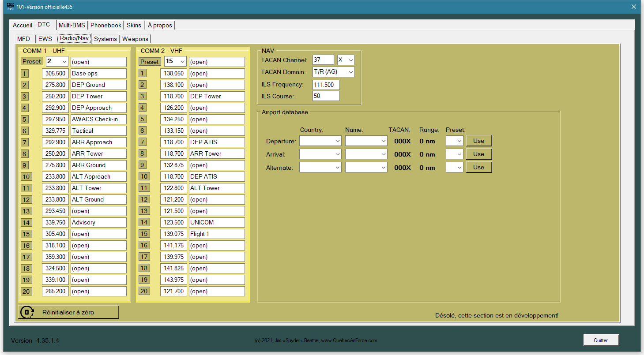This screenshot has height=355, width=644.
Task: Expand the TACAN Domain dropdown
Action: 333,72
